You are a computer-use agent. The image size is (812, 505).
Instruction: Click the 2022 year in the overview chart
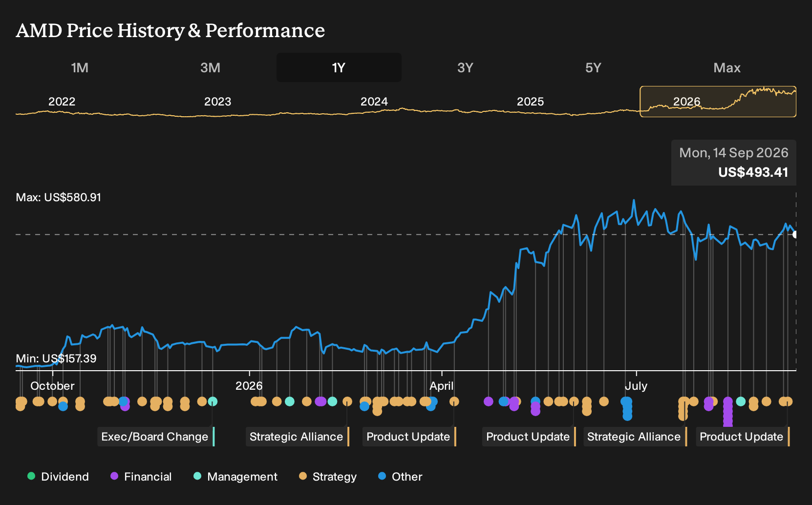pos(62,102)
